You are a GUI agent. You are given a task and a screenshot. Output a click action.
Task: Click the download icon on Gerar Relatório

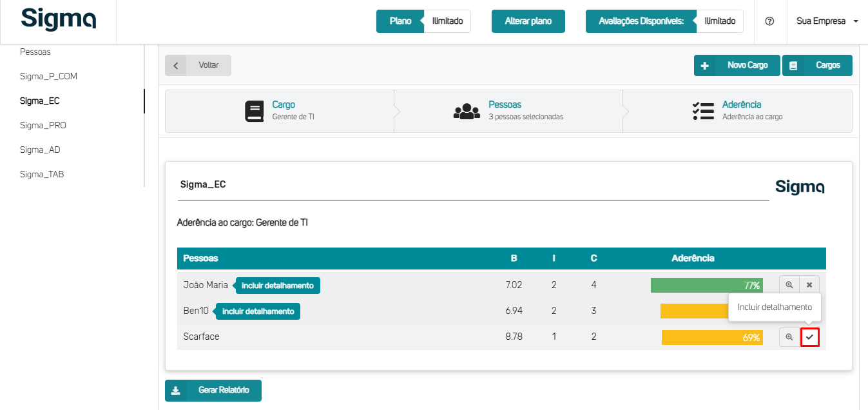[176, 391]
